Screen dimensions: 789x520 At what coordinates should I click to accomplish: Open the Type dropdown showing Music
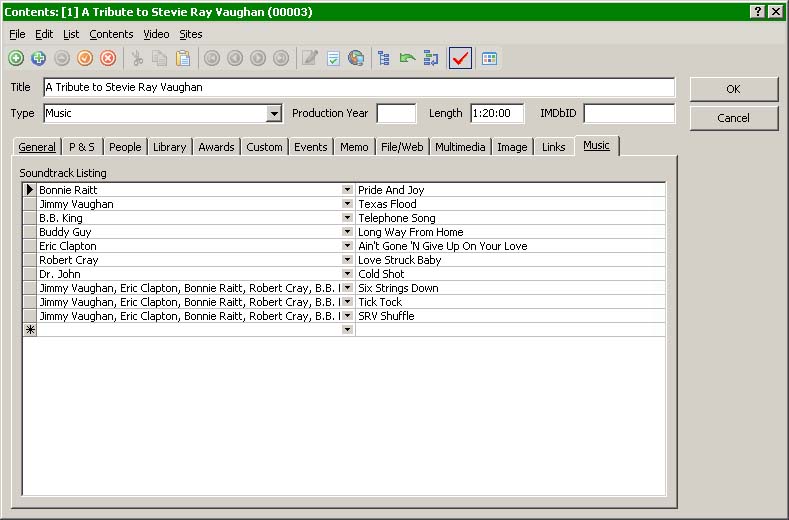(x=274, y=113)
